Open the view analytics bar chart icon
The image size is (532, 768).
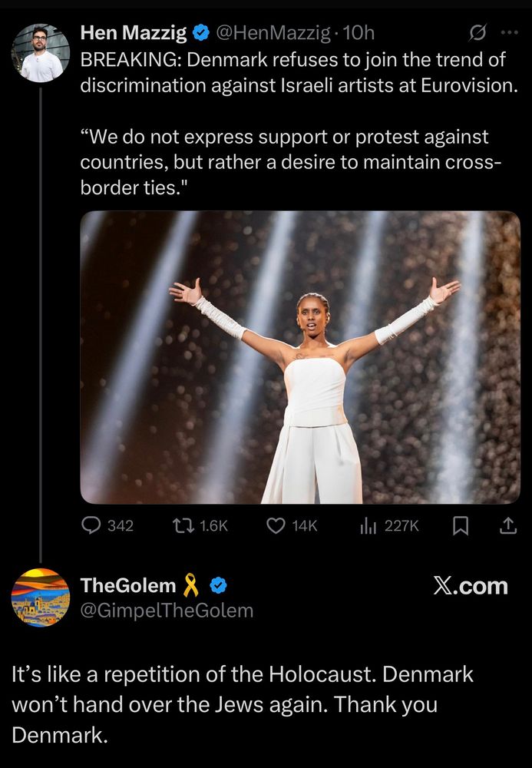point(368,526)
